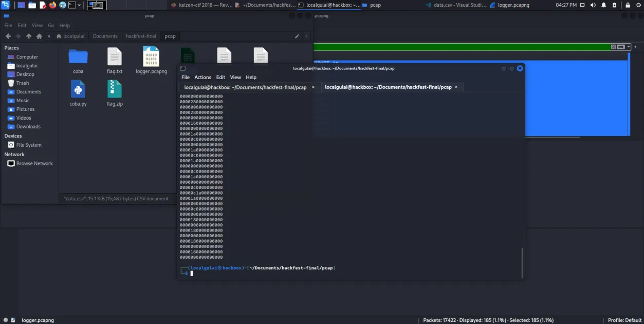
Task: Click the terminal vertical scrollbar
Action: pos(522,262)
